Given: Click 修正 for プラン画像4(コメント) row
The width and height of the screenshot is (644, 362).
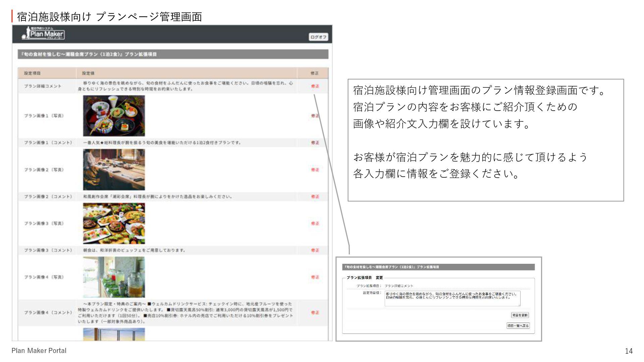Looking at the screenshot, I should tap(315, 312).
